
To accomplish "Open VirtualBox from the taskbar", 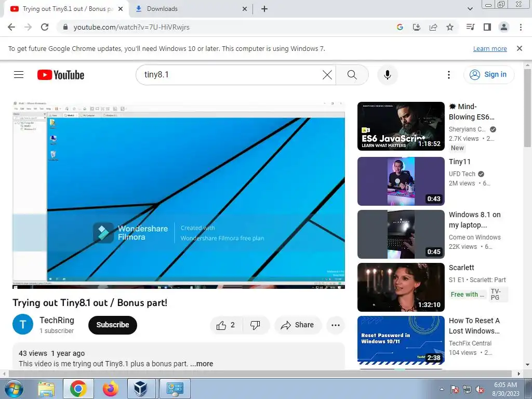I will (140, 389).
